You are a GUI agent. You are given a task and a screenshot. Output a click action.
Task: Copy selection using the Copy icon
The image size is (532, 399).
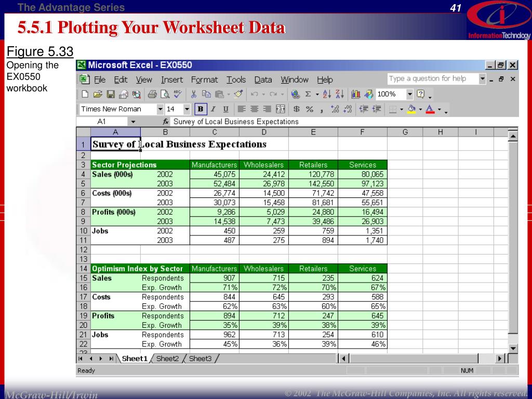[206, 95]
